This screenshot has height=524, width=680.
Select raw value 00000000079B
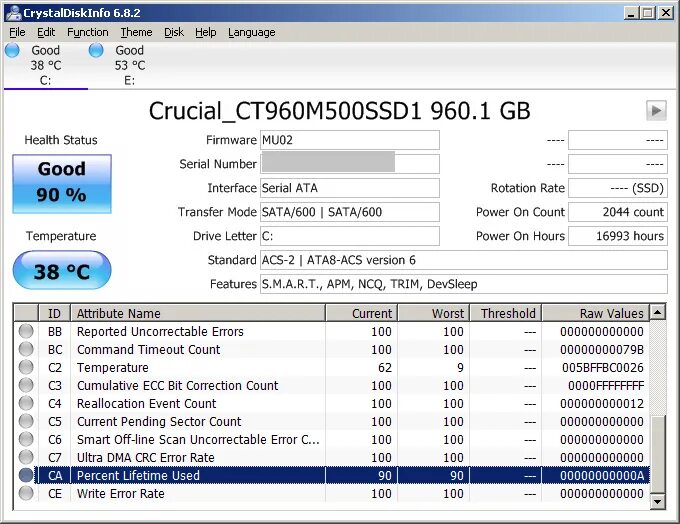(x=602, y=349)
